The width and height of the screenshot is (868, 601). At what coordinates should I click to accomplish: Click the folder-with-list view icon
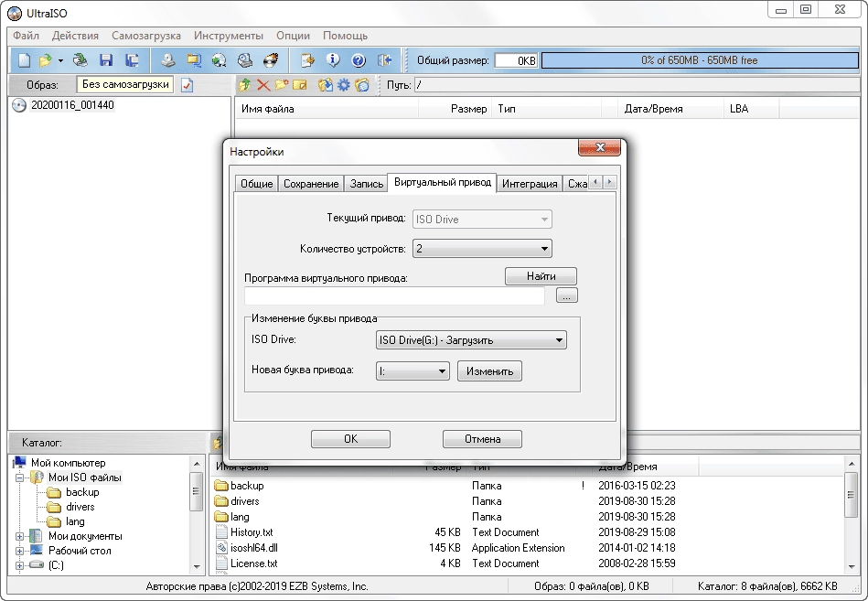pyautogui.click(x=362, y=85)
